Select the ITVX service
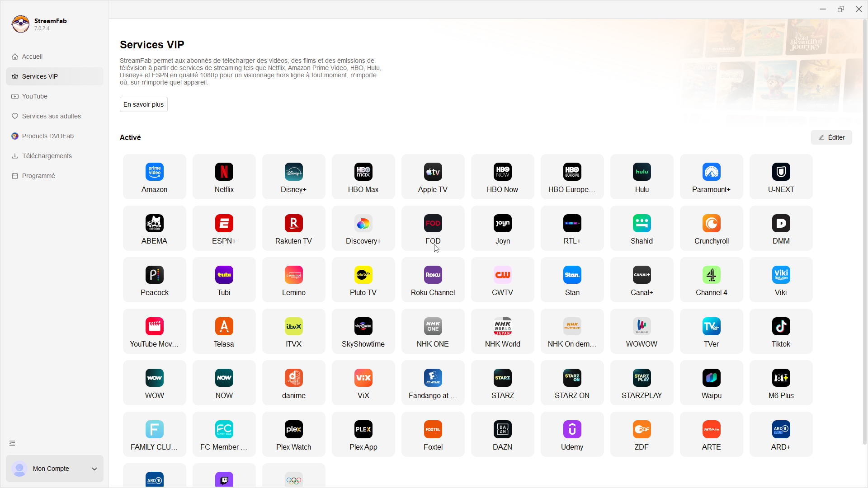Screen dimensions: 868x488 click(x=294, y=331)
